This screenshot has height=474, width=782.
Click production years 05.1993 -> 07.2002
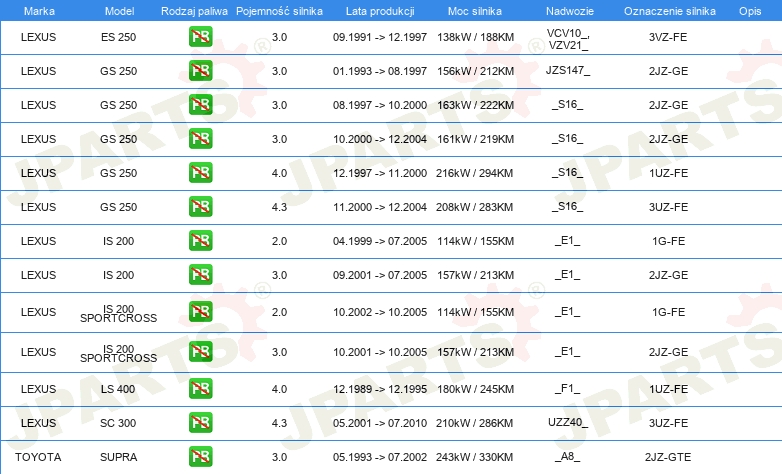pyautogui.click(x=380, y=457)
